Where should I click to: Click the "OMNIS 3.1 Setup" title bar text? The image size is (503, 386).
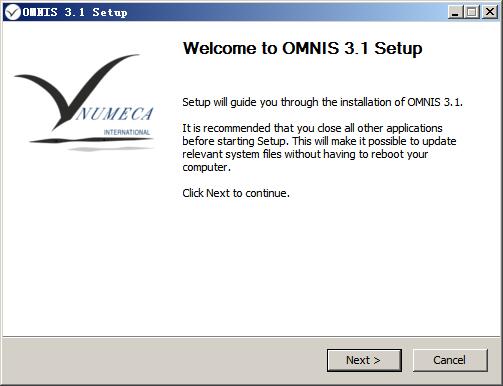point(75,12)
